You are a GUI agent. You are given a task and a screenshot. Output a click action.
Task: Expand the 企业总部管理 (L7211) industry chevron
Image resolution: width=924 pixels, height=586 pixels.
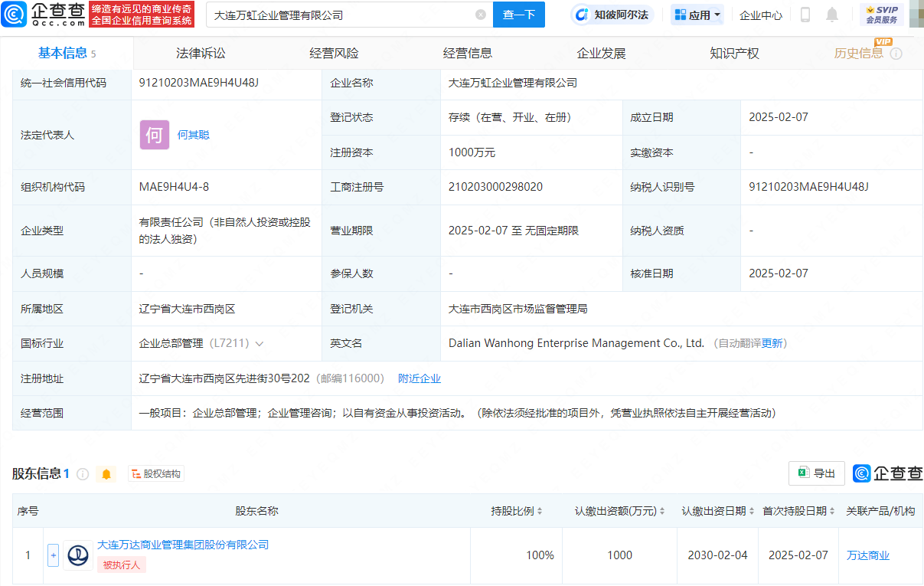click(260, 343)
